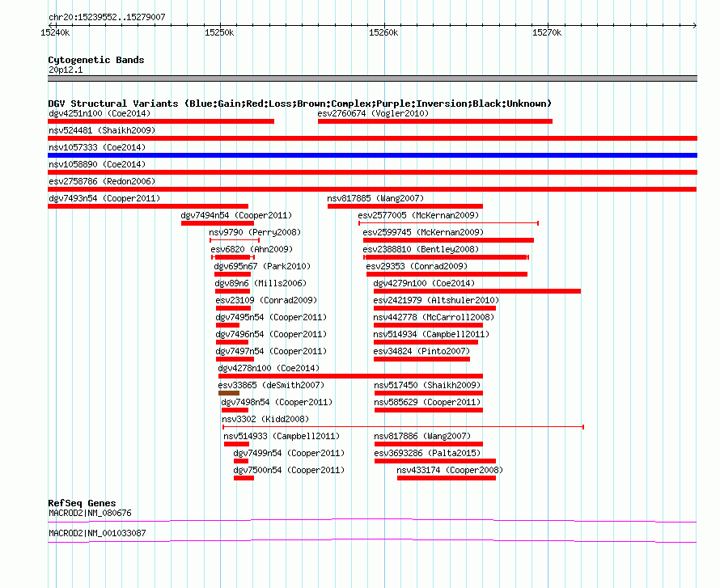Open dgv7497n54 (Cooper2011) variant
Image resolution: width=720 pixels, height=588 pixels.
point(271,351)
